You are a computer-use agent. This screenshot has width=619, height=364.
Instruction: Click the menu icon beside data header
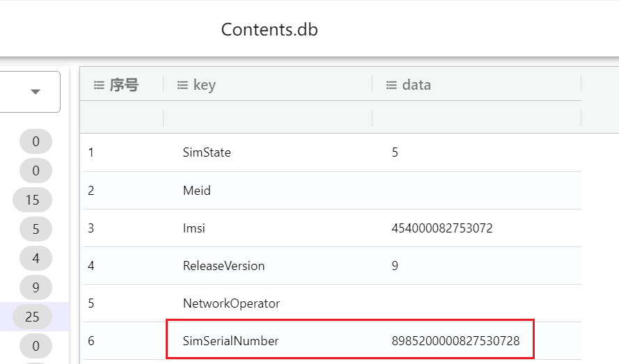tap(391, 85)
